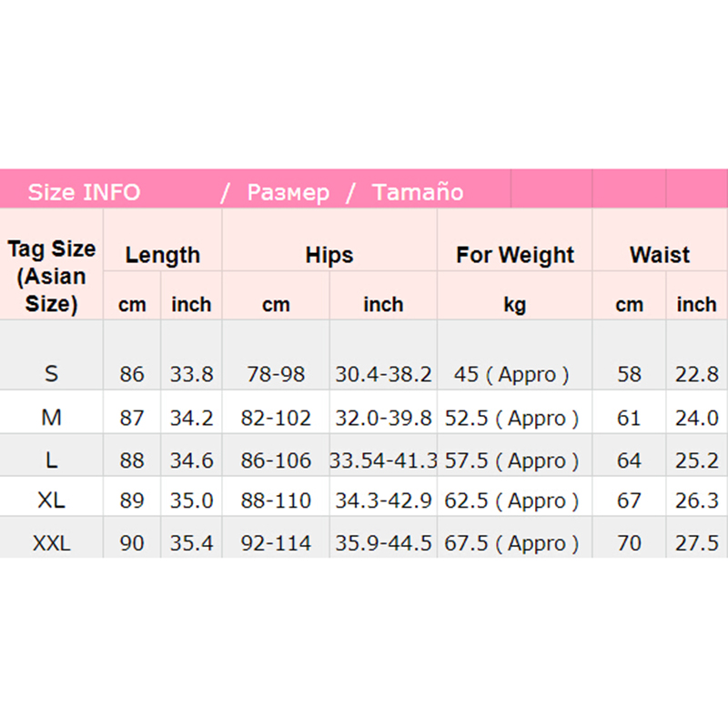Select the 33.54-41.3 hips inch cell
Screen dimensions: 728x728
(x=383, y=460)
